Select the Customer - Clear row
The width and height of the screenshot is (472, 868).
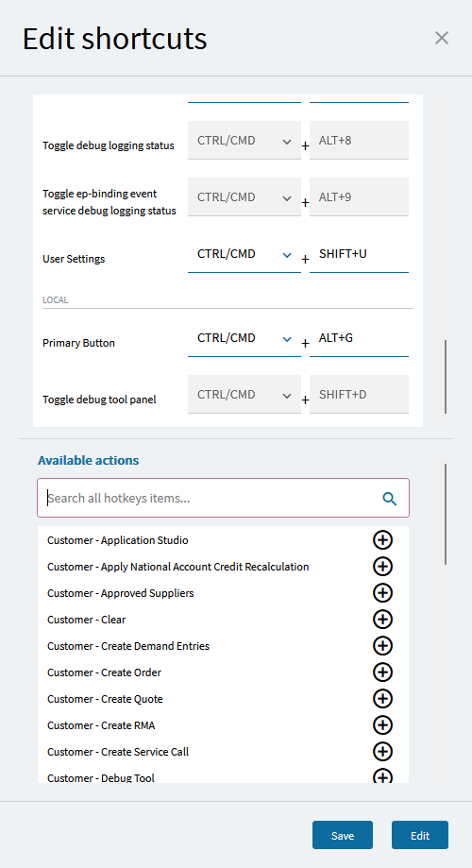click(223, 620)
